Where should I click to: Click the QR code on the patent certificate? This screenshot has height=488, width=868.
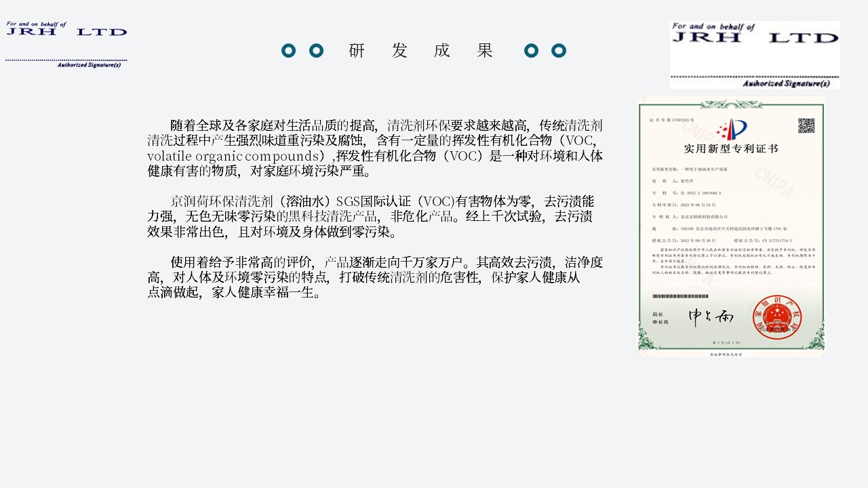coord(806,125)
